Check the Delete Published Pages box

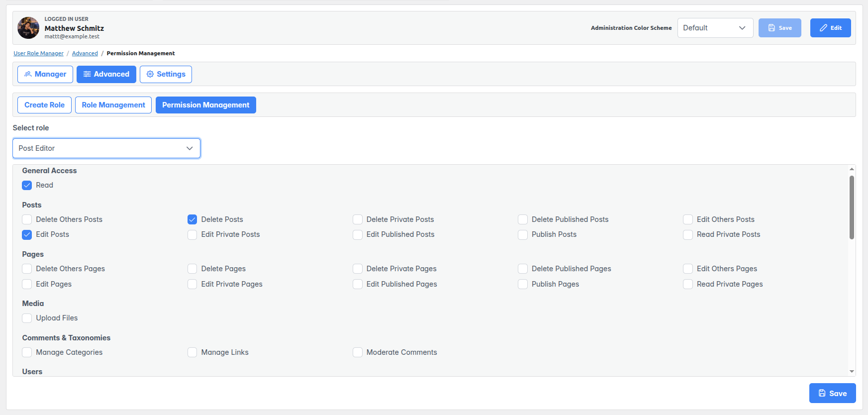point(522,269)
